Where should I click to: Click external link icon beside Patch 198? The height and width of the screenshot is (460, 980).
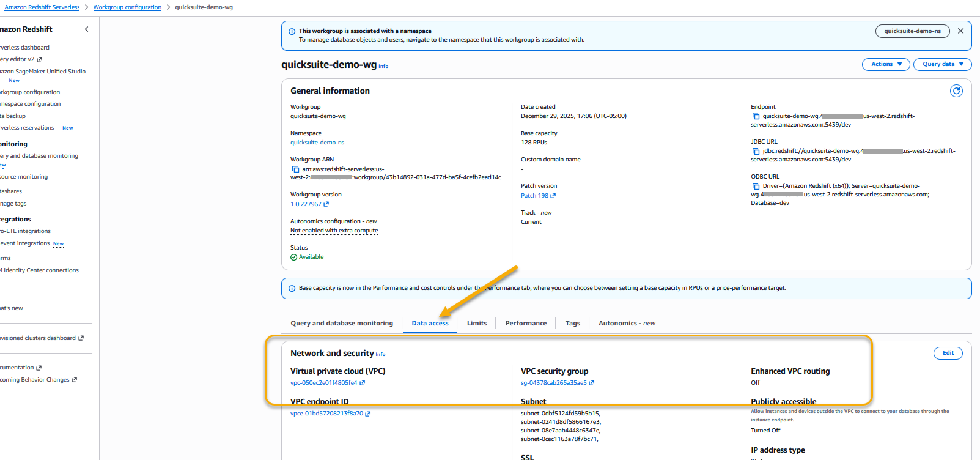(553, 196)
